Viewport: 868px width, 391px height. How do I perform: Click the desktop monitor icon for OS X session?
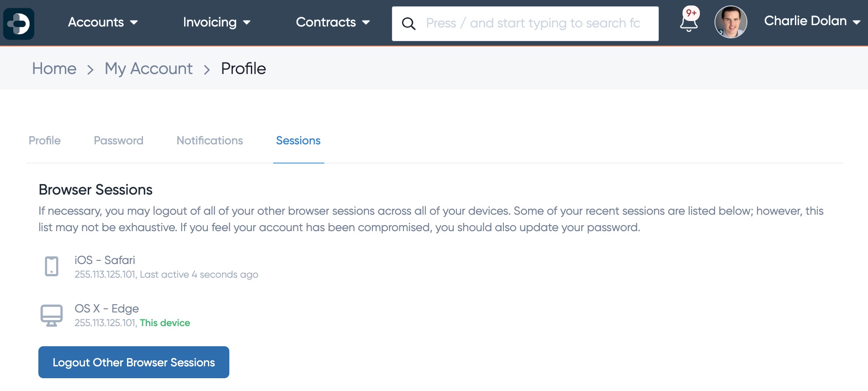[x=52, y=315]
